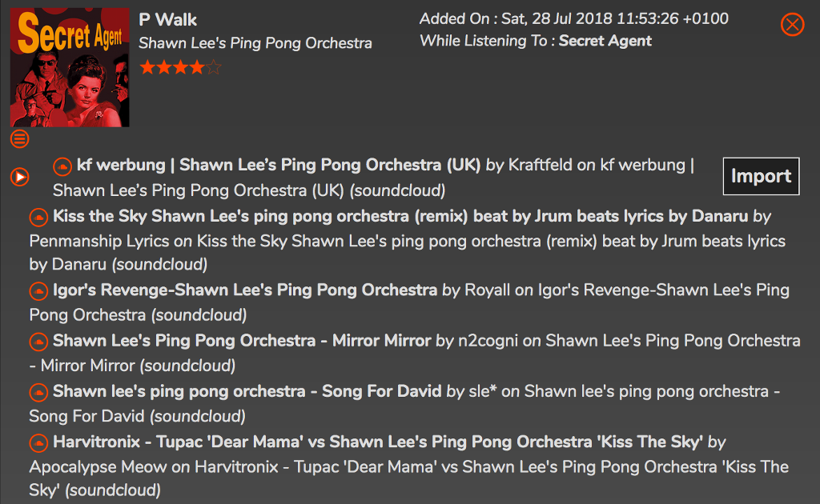Set rating to five stars
820x504 pixels.
point(214,67)
